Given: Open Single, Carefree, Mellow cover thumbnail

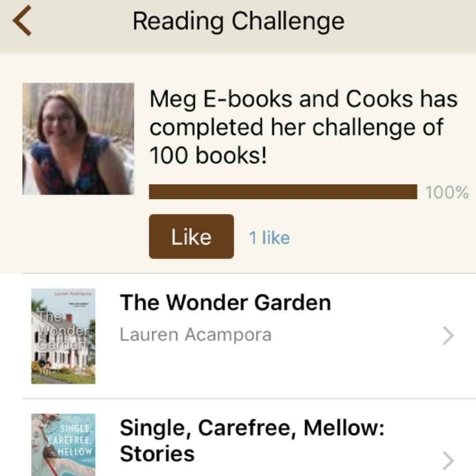Looking at the screenshot, I should pyautogui.click(x=63, y=444).
